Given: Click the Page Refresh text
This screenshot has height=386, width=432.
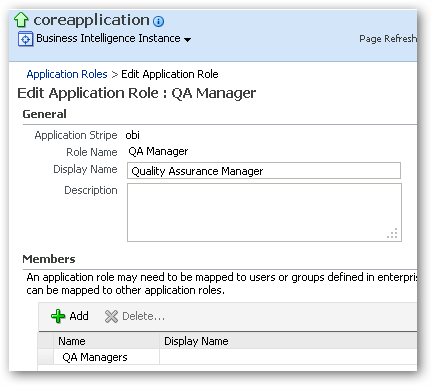Looking at the screenshot, I should point(388,39).
